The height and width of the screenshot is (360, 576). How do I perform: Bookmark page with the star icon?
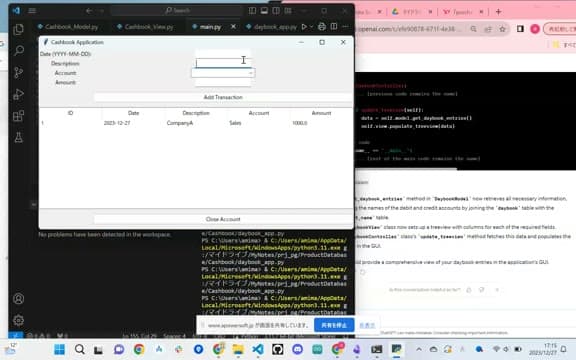pos(503,29)
